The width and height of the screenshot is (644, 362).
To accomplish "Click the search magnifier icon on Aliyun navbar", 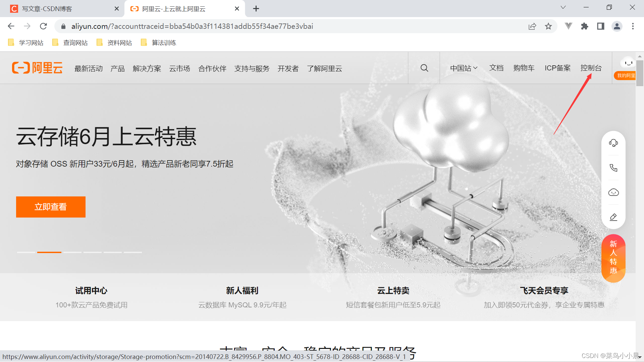I will tap(424, 68).
